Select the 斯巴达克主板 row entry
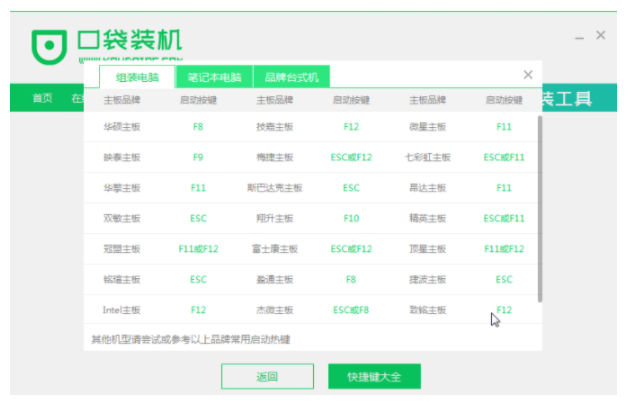The width and height of the screenshot is (634, 405). (275, 188)
